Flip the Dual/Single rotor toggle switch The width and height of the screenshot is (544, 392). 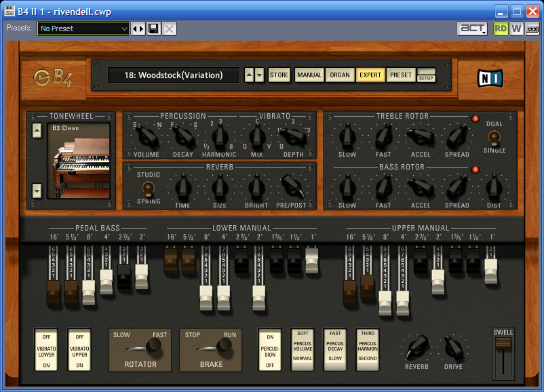(494, 138)
